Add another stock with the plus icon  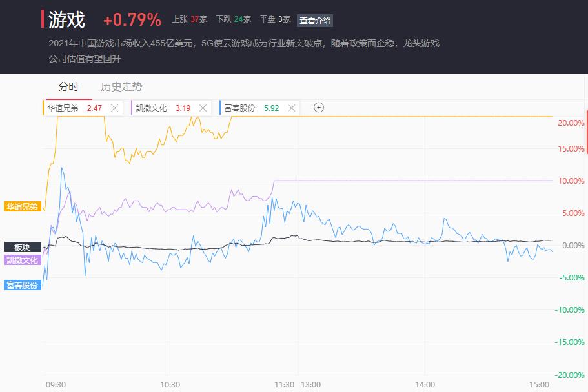[318, 108]
